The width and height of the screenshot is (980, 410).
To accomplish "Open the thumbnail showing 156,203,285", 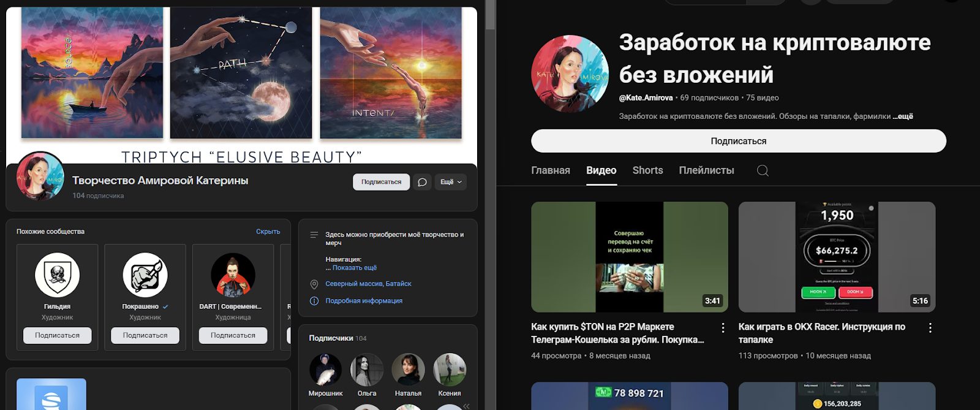I will (x=837, y=396).
